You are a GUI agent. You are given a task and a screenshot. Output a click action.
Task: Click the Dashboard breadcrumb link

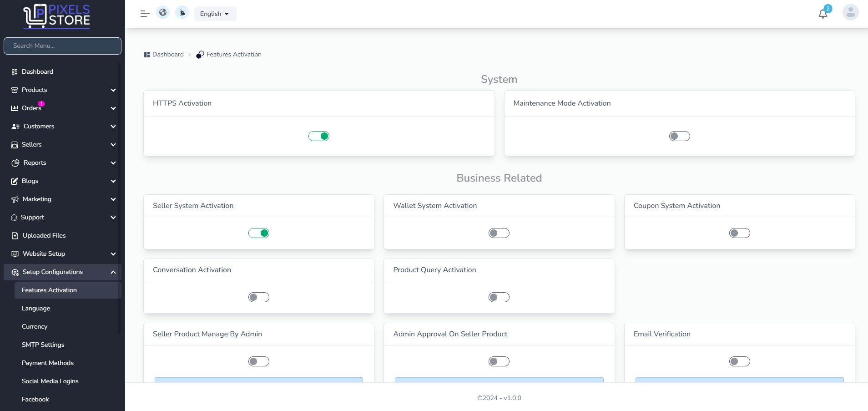click(168, 54)
